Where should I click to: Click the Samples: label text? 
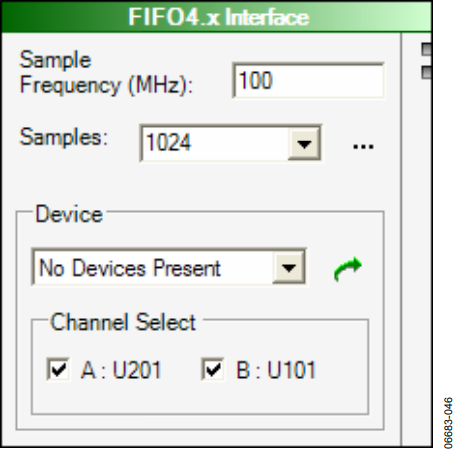[64, 137]
